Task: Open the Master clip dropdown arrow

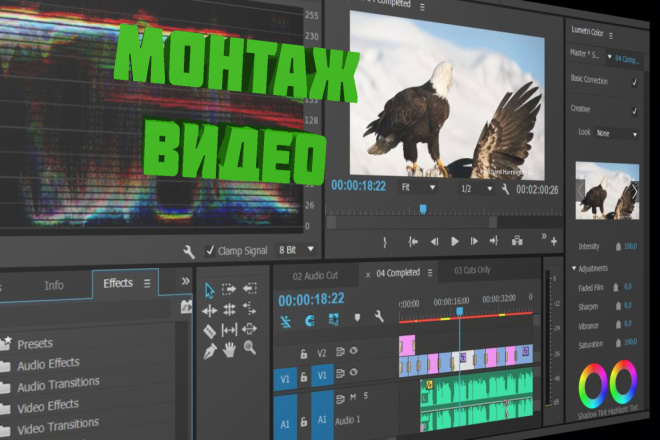Action: coord(609,57)
